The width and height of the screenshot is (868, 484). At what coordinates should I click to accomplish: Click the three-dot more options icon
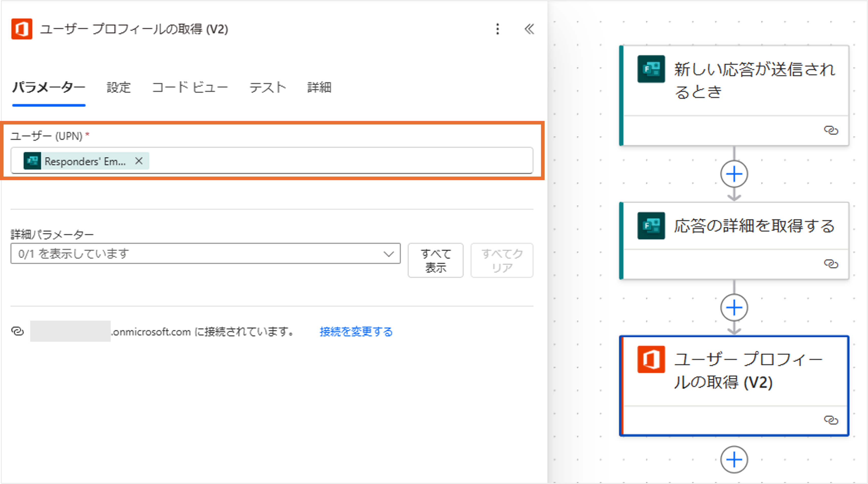point(497,29)
